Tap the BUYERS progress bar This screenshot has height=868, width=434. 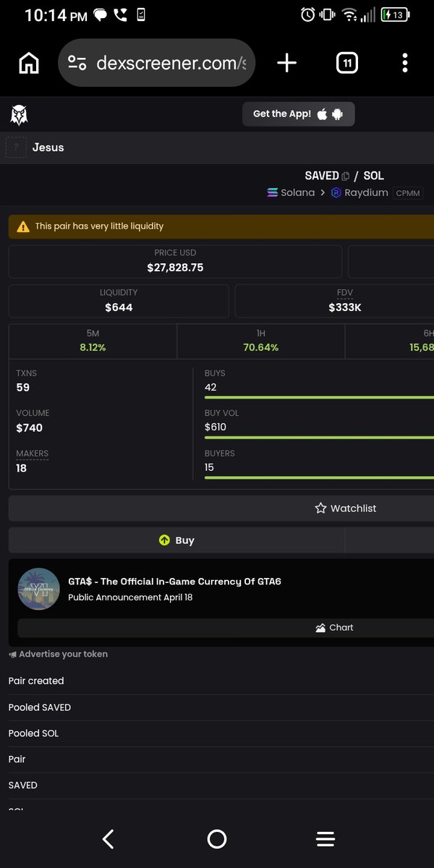319,477
